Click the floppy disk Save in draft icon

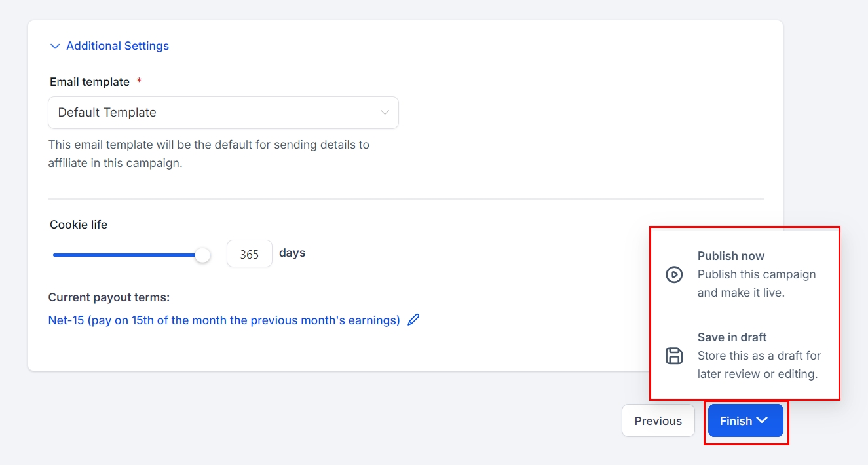(x=674, y=356)
